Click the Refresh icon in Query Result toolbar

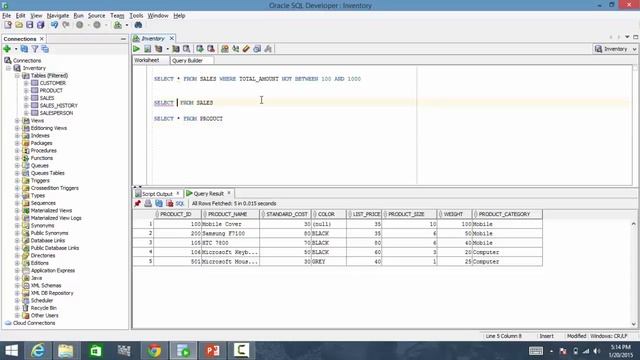point(159,203)
